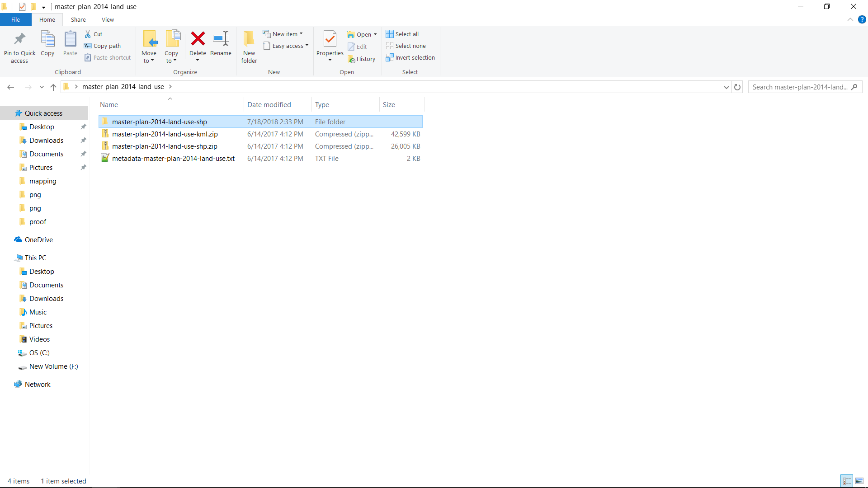Switch to details view toggle
Viewport: 868px width, 488px height.
[x=847, y=481]
